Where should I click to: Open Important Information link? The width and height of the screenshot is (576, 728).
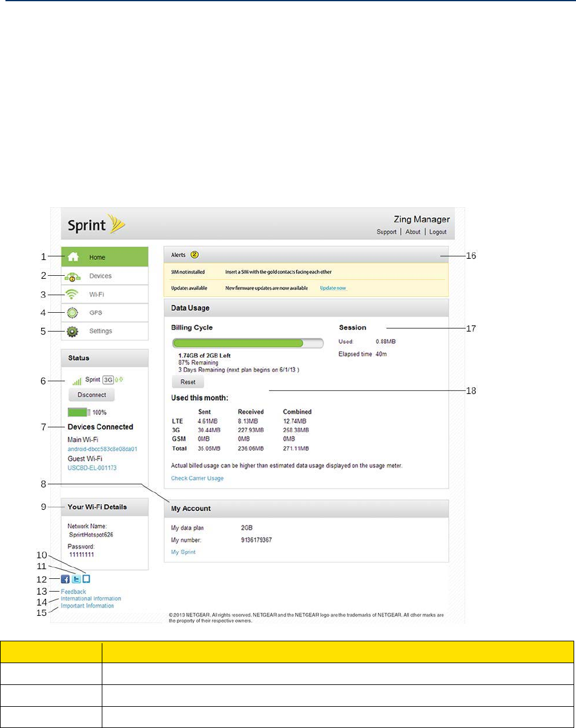[x=87, y=606]
